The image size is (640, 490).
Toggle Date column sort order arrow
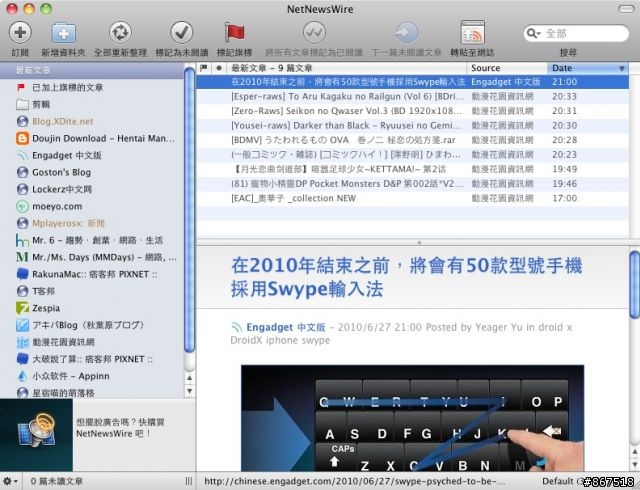coord(622,69)
